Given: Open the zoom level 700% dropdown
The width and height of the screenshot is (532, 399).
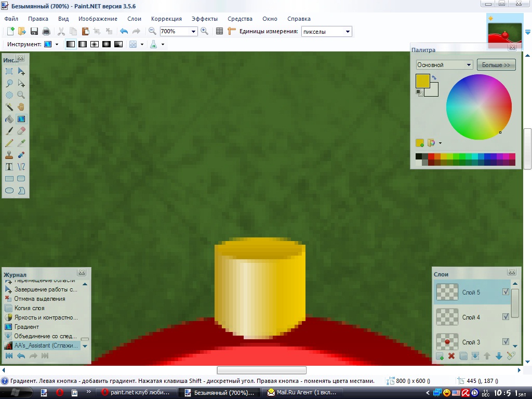Looking at the screenshot, I should (193, 32).
